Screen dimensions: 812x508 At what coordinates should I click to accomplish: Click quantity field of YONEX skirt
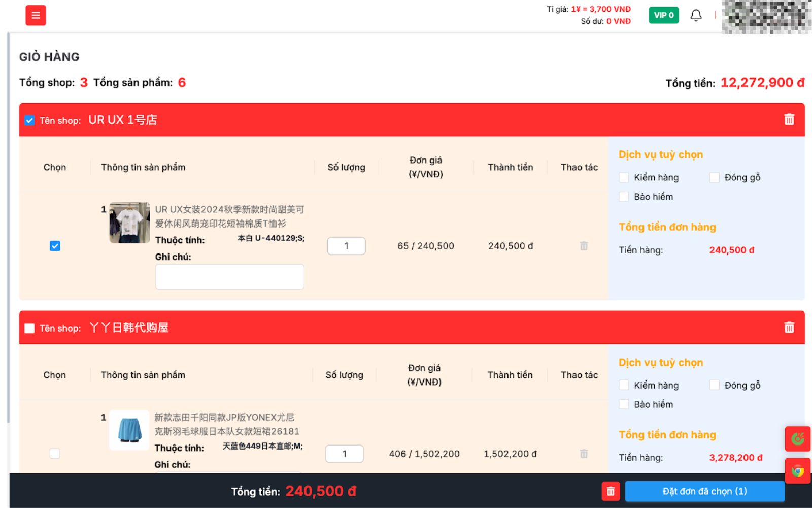coord(345,454)
